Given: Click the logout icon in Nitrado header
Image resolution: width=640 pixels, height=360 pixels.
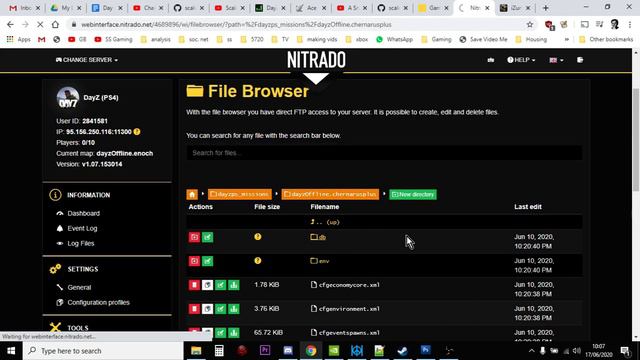Looking at the screenshot, I should [580, 60].
